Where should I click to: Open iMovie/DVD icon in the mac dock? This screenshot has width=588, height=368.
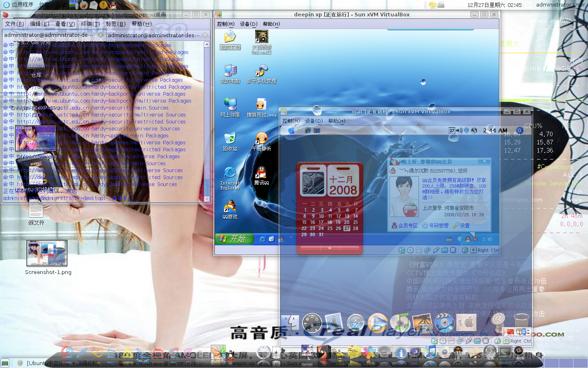tap(444, 323)
